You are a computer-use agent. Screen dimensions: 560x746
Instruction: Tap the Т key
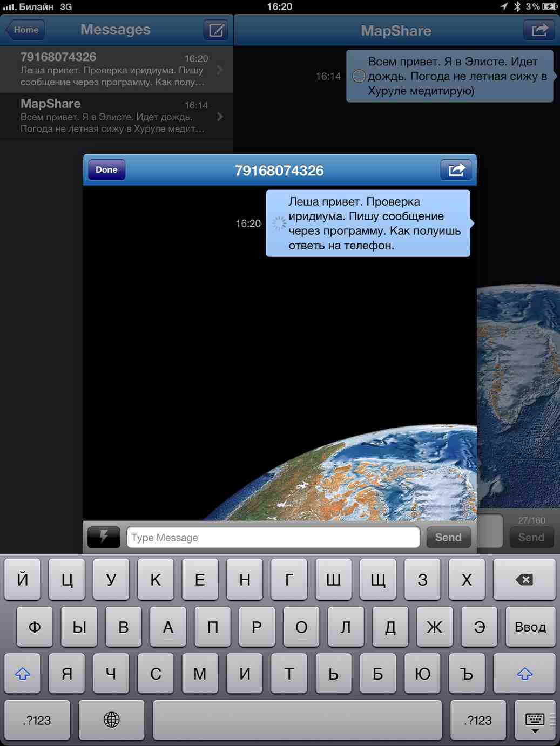coord(289,674)
